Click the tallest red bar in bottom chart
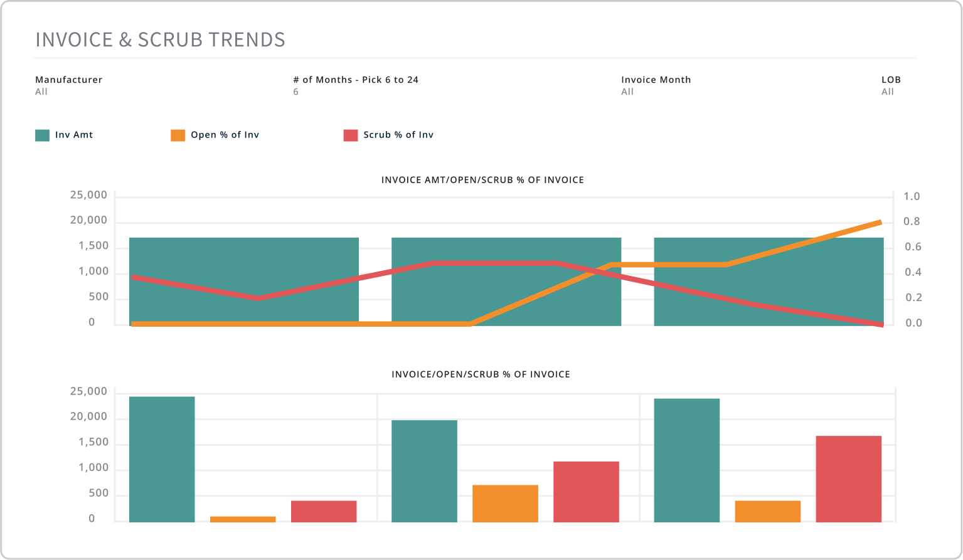Screen dimensions: 963x560 pos(848,478)
